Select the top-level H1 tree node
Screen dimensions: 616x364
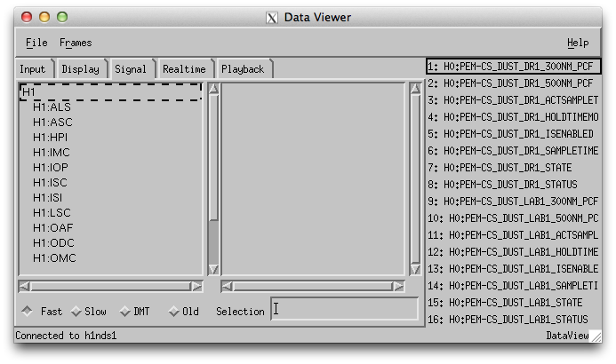[x=28, y=91]
